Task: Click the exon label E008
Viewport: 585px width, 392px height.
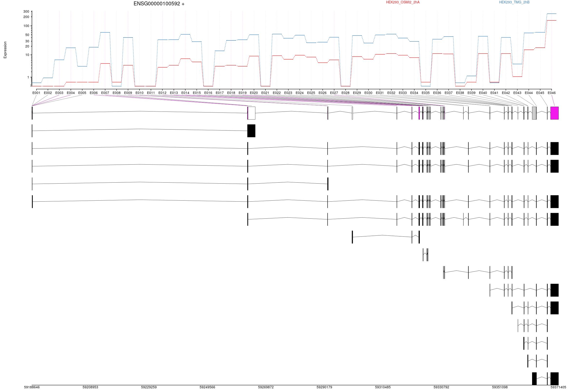Action: pos(117,93)
